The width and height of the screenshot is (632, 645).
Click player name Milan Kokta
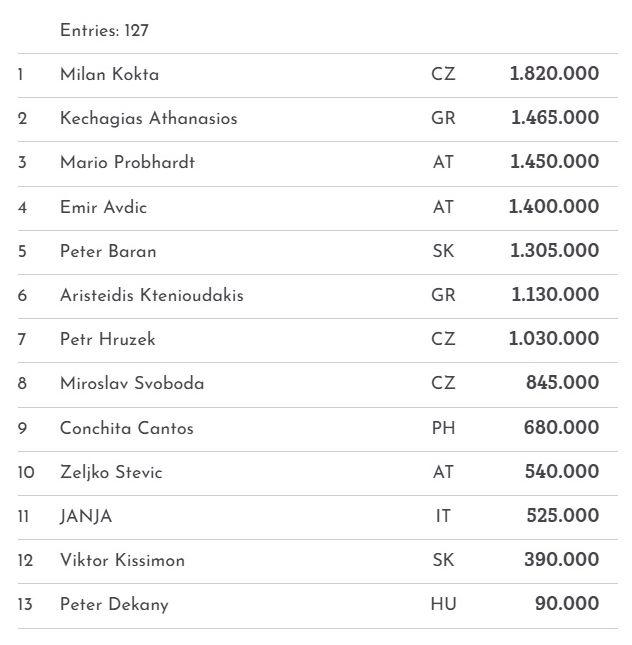point(109,74)
